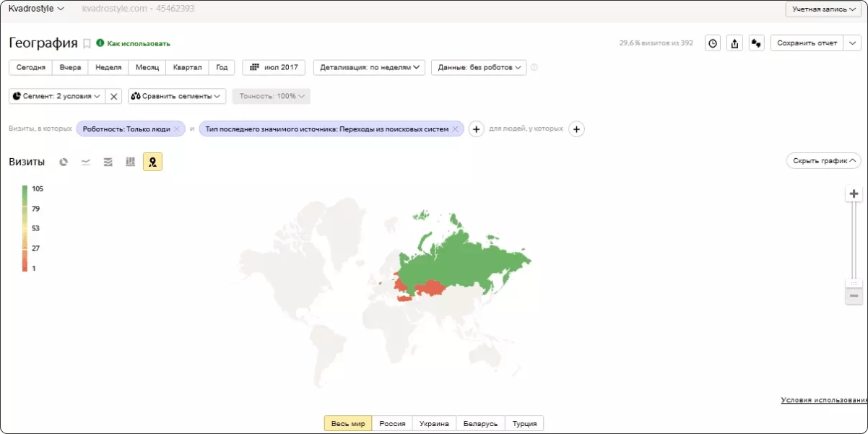Switch map to 'Россия' tab

click(x=392, y=424)
